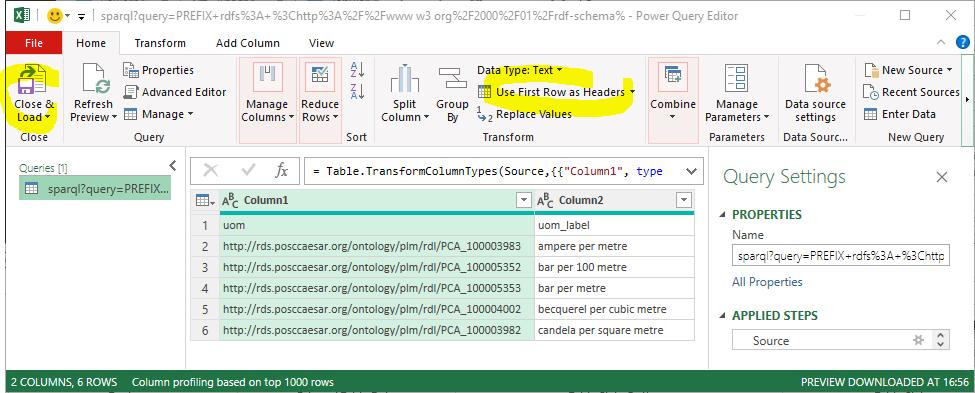Open query Properties
975x393 pixels.
[159, 70]
